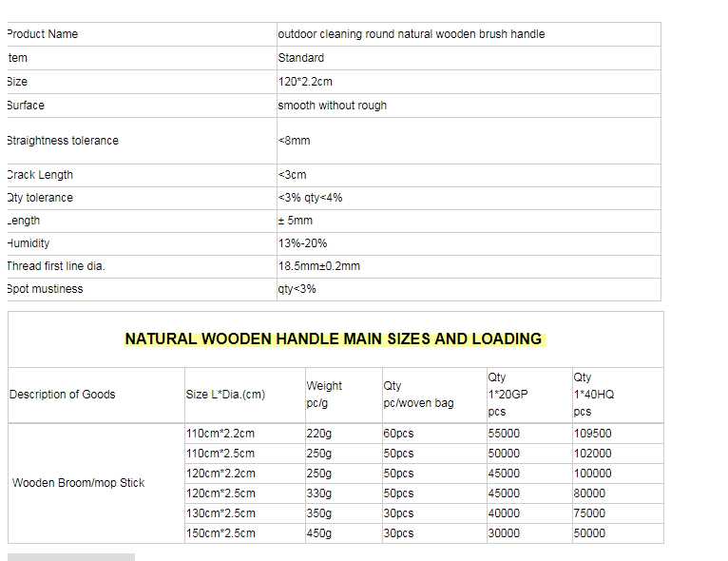This screenshot has width=728, height=561.
Task: Click the "± 5mm" length value
Action: [295, 221]
